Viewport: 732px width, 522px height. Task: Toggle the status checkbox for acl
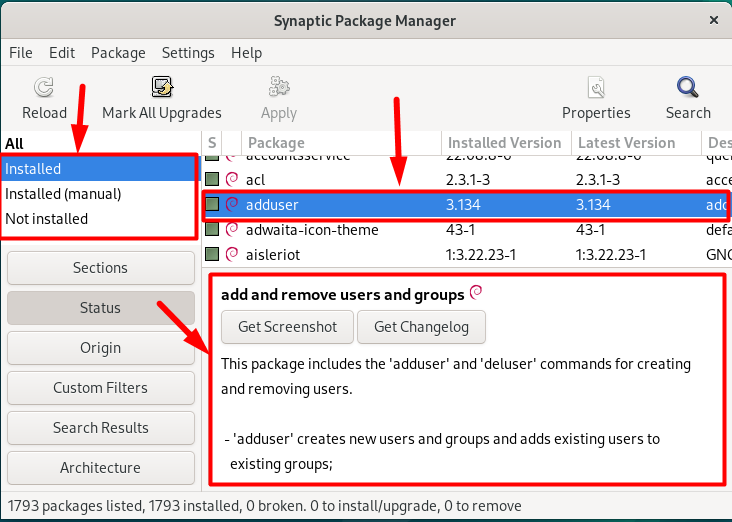click(212, 179)
